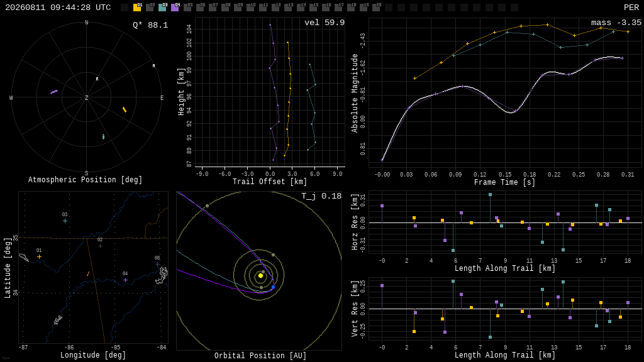Click the Height [km] axis label

point(180,92)
